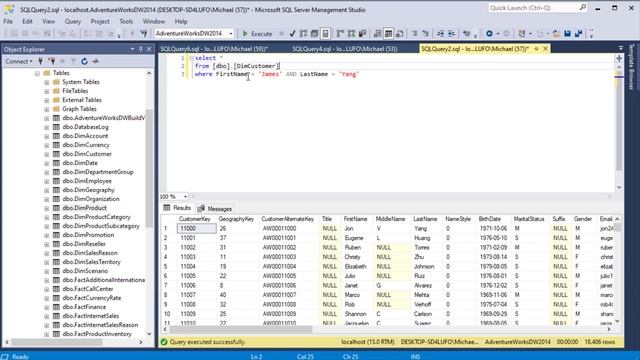Screen dimensions: 640x360
Task: Click dbo.DimCustomer table icon in tree
Action: click(x=56, y=154)
